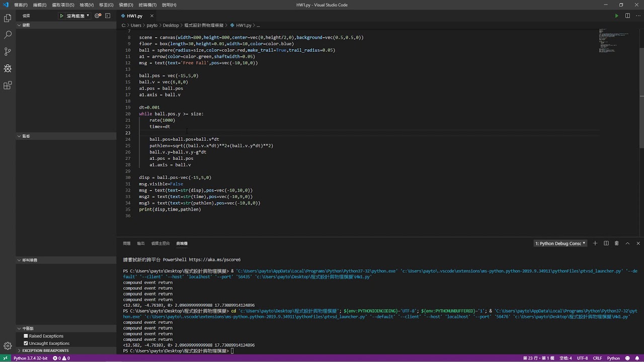Open launch.json via debug gear icon
This screenshot has height=362, width=644.
coord(98,16)
